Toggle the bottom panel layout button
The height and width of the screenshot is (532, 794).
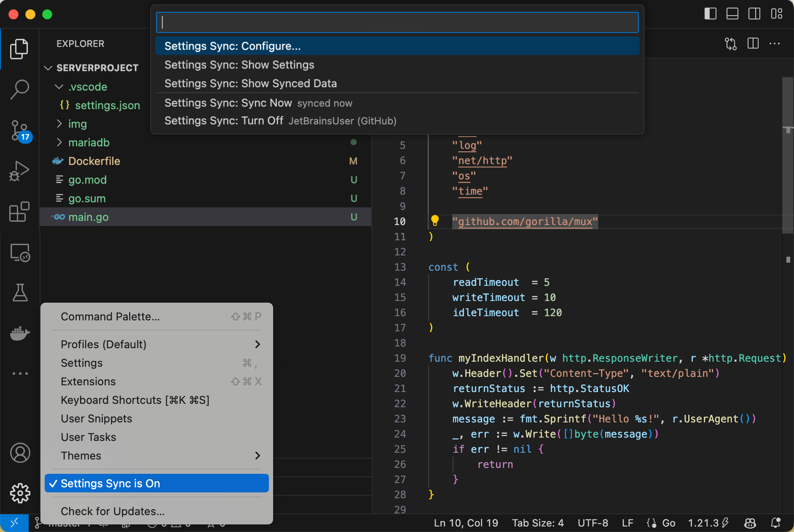tap(732, 14)
